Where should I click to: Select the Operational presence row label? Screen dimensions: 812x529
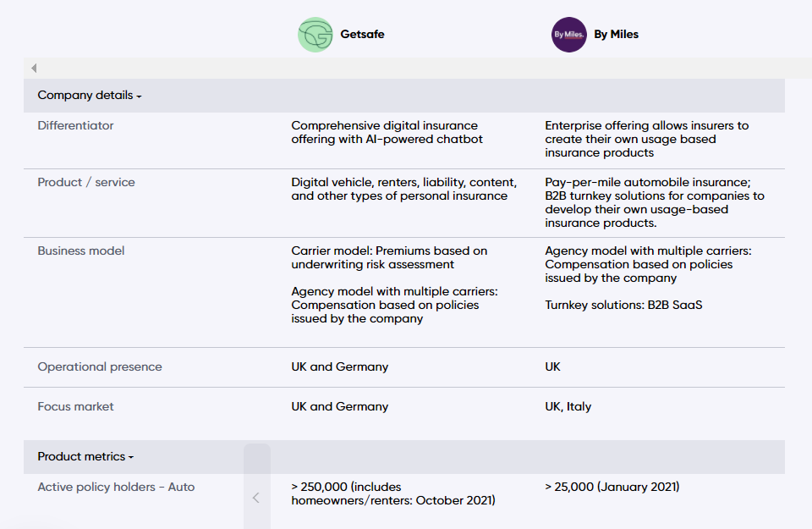(x=100, y=366)
